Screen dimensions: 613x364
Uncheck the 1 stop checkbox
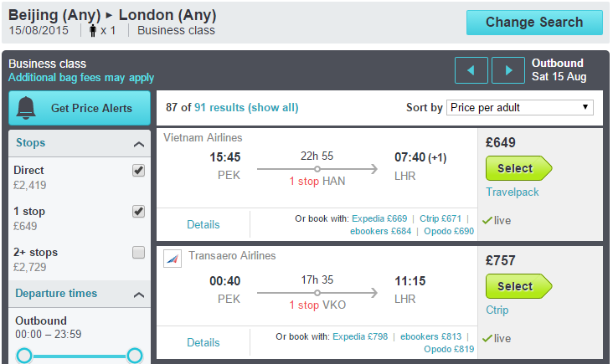[x=138, y=212]
